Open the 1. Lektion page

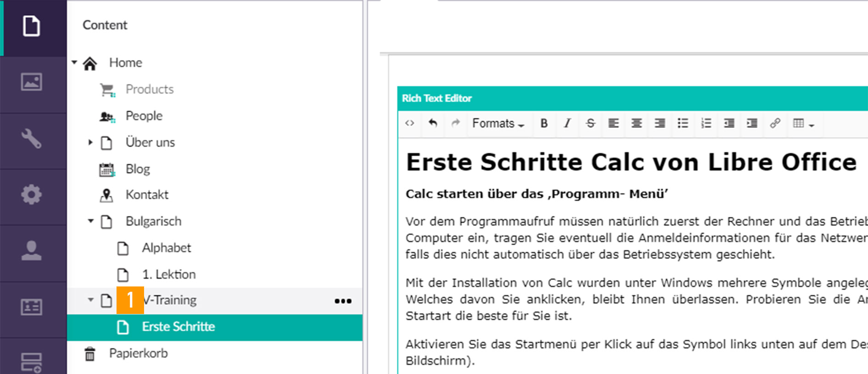tap(168, 275)
